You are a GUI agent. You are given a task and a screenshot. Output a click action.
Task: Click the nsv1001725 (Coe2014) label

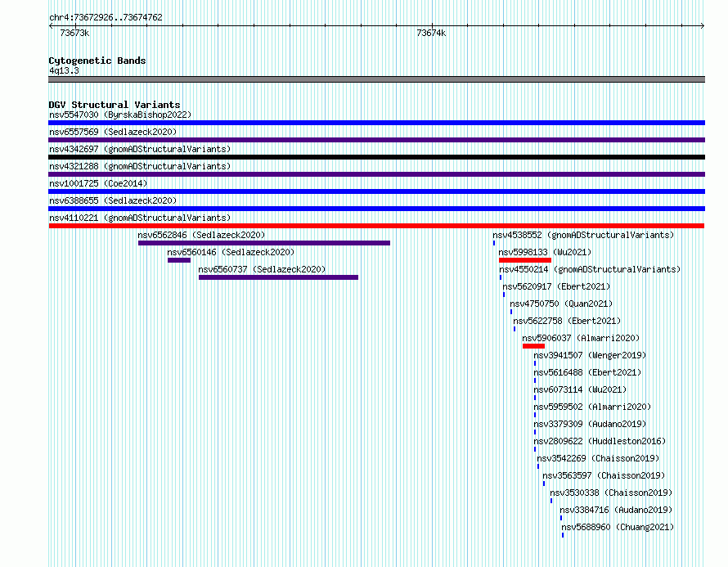click(x=98, y=183)
